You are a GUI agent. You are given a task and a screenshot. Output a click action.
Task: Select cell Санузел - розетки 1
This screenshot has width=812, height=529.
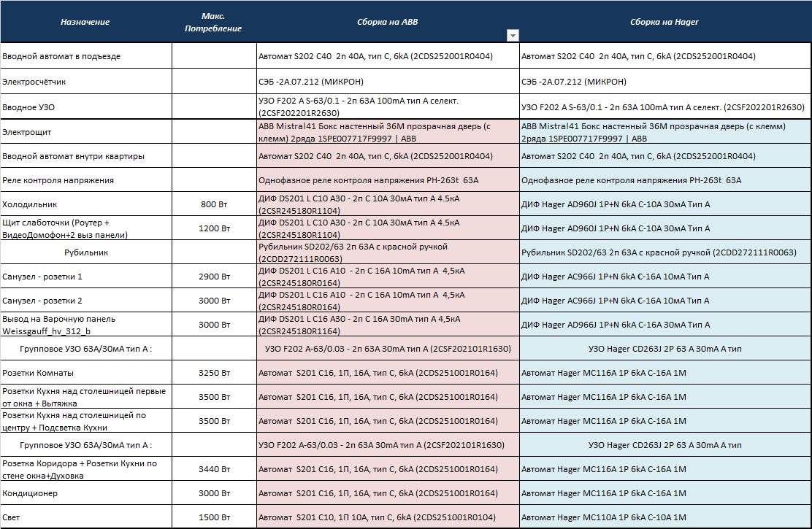click(x=86, y=277)
